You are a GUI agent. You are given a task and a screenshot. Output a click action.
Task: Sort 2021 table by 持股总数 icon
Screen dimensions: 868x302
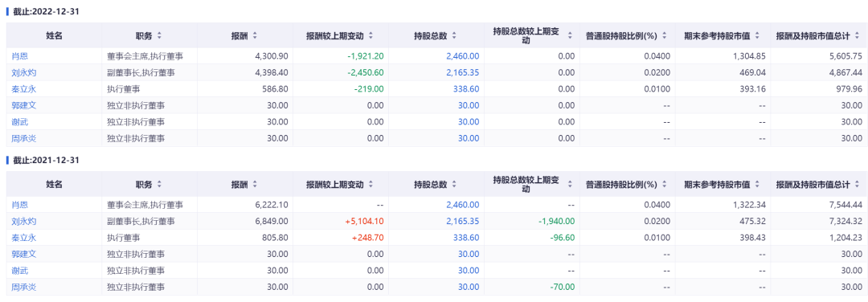coord(454,184)
